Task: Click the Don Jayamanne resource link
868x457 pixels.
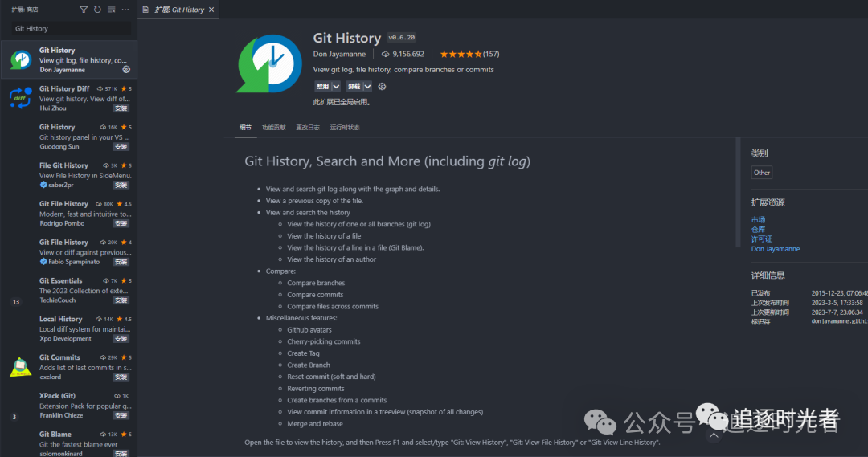Action: [x=775, y=249]
